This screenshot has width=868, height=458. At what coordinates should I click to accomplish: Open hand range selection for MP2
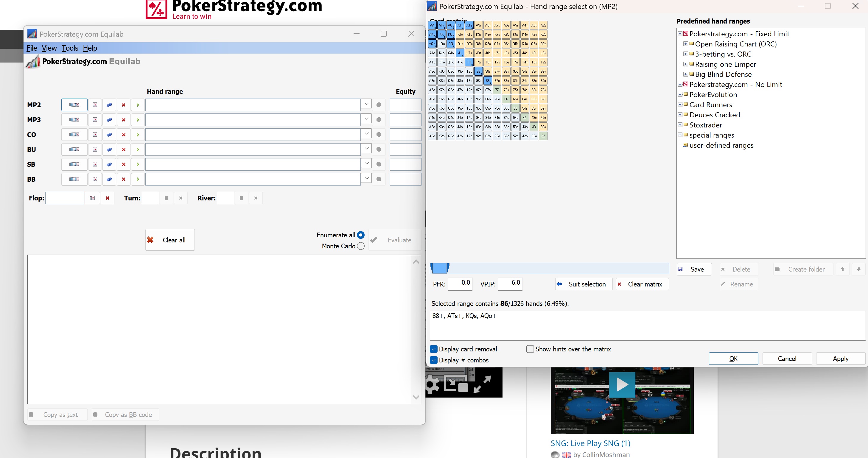point(74,105)
